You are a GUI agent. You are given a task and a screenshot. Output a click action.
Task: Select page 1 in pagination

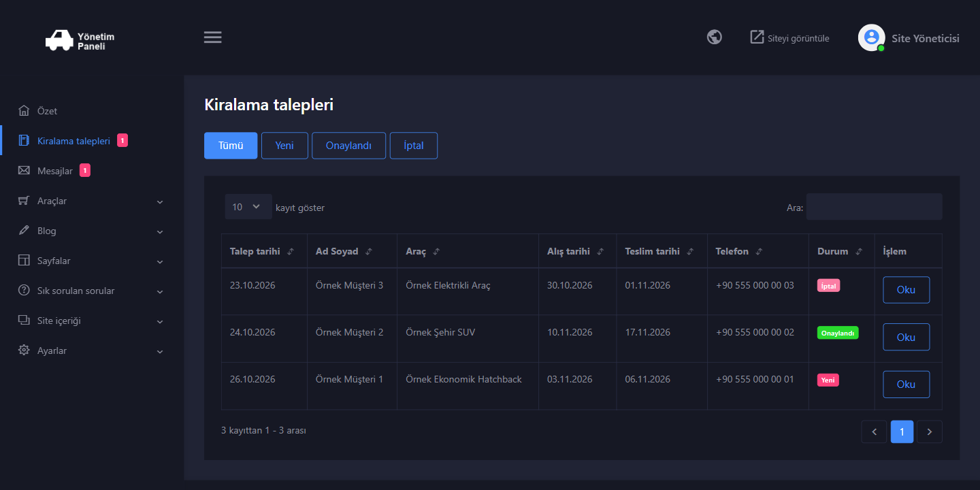click(902, 431)
